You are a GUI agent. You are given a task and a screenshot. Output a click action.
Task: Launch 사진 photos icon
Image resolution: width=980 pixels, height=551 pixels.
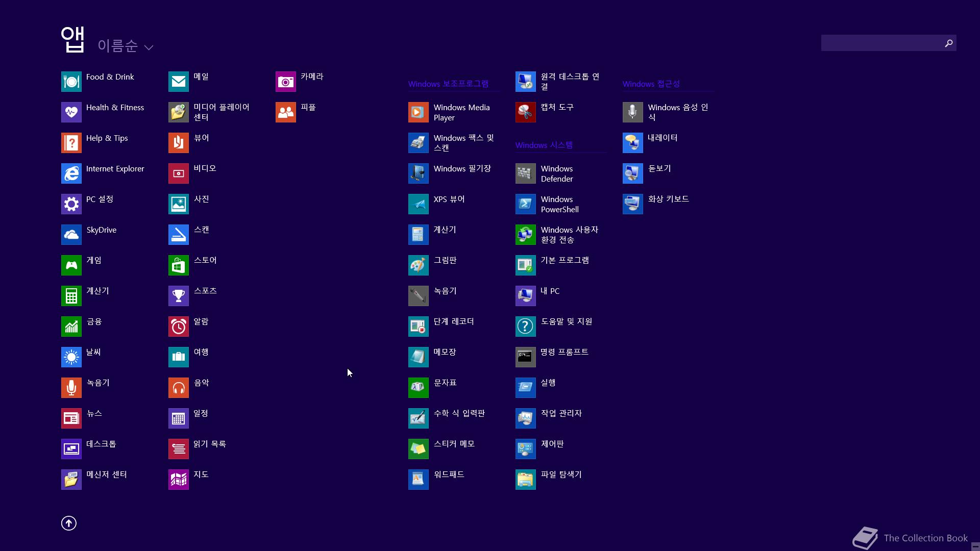(x=179, y=204)
